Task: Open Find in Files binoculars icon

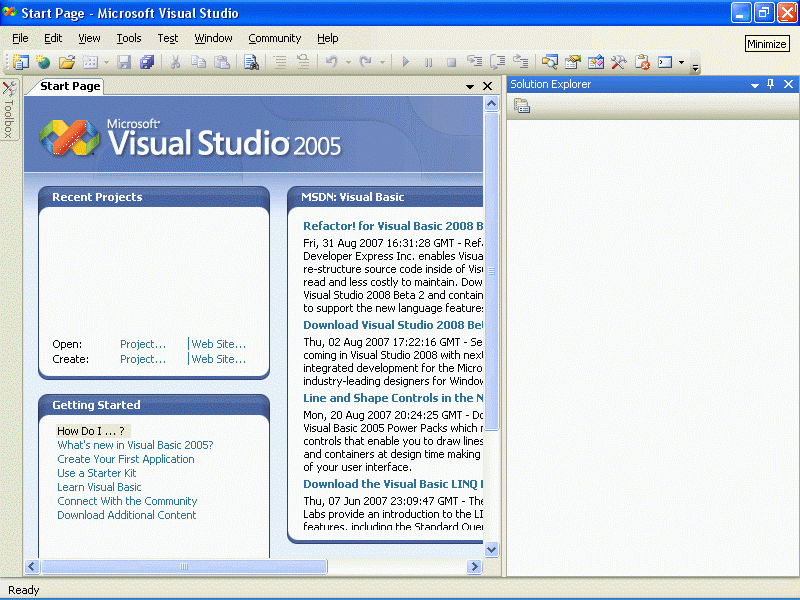Action: [251, 62]
